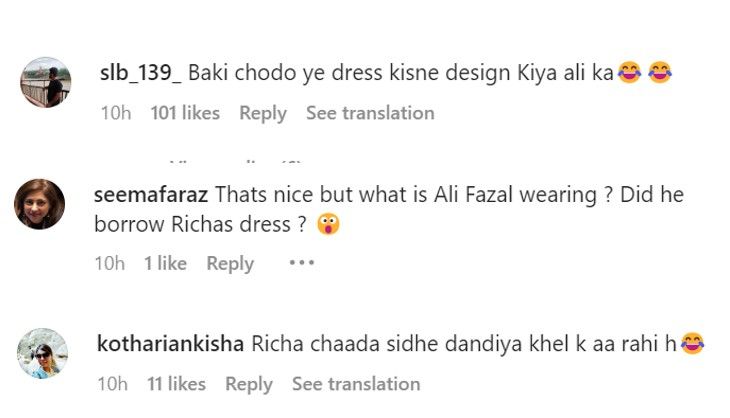Open slb_139_ profile picture
Viewport: 730px width, 418px height.
(x=46, y=82)
